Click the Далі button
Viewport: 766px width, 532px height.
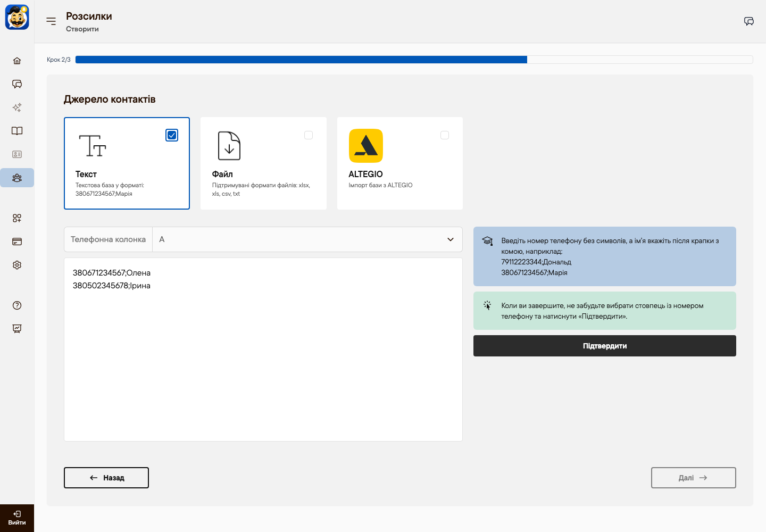point(694,478)
